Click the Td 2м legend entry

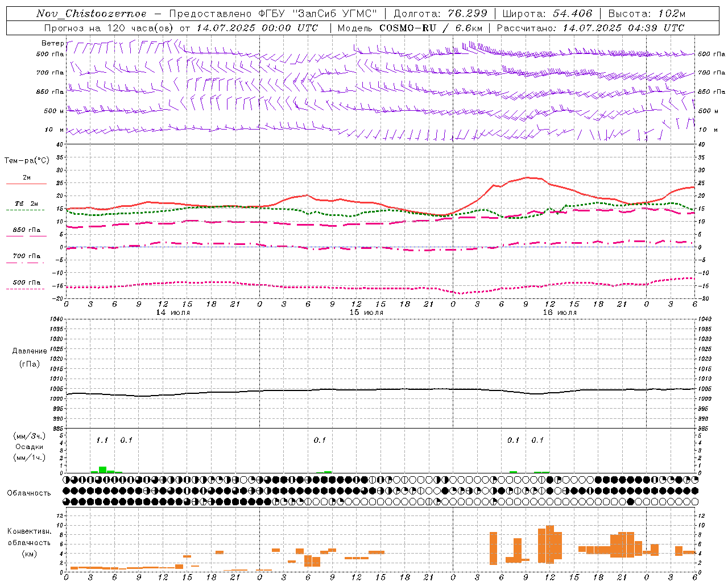pyautogui.click(x=26, y=203)
